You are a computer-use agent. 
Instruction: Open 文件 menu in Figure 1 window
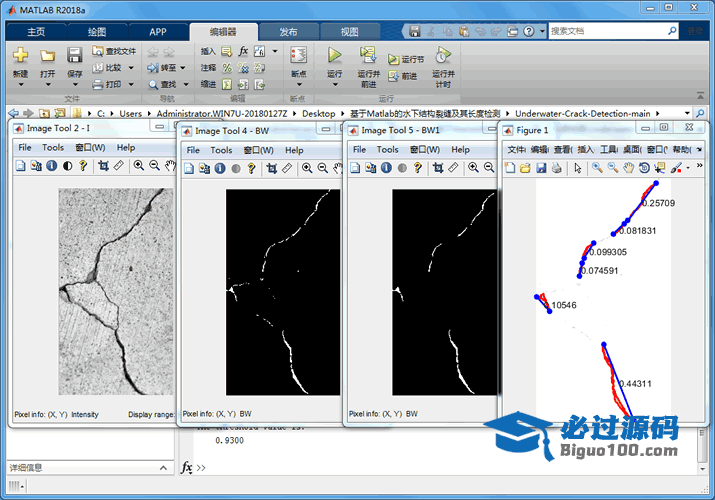tap(516, 149)
